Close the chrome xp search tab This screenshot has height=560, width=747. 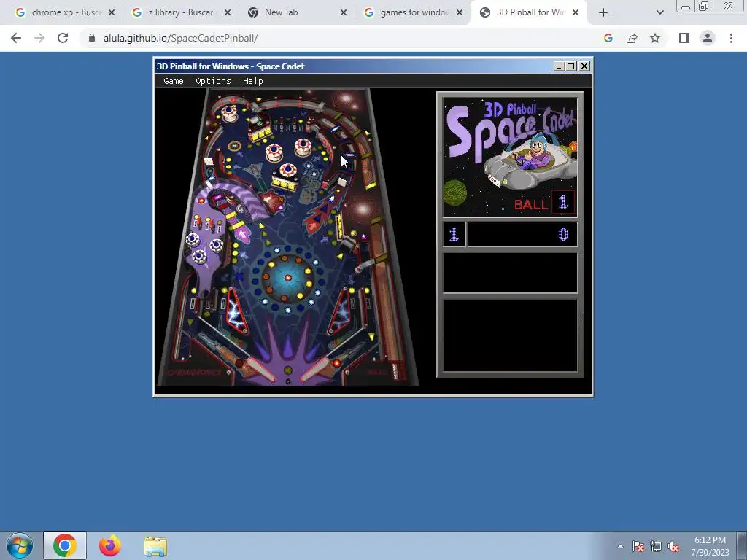pyautogui.click(x=112, y=12)
